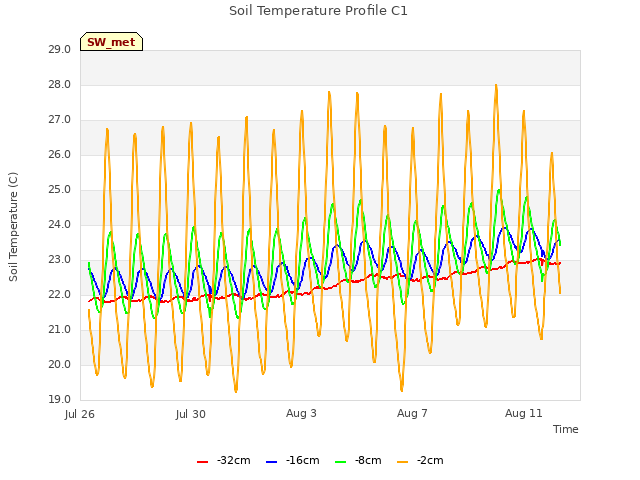The width and height of the screenshot is (640, 480).
Task: Select the -8cm legend label
Action: point(368,460)
